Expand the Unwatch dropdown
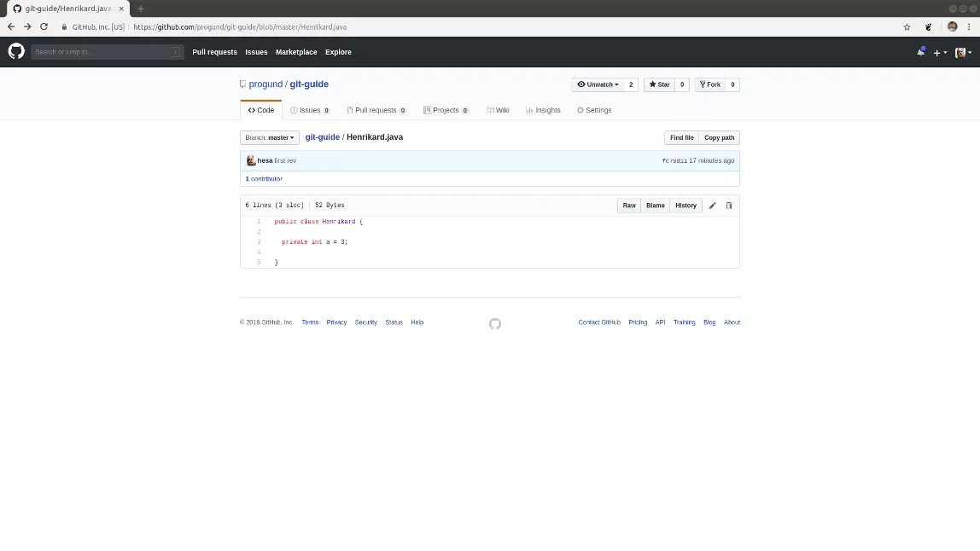Image resolution: width=980 pixels, height=551 pixels. (x=598, y=84)
